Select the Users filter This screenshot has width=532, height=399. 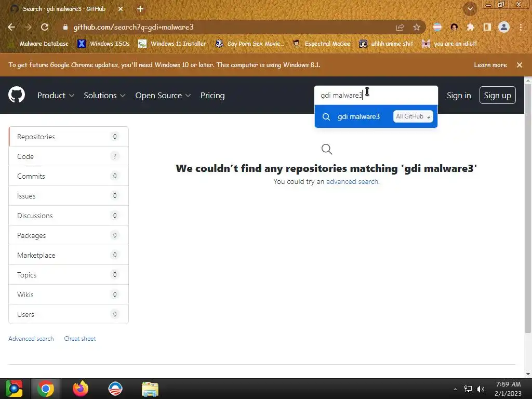coord(69,314)
